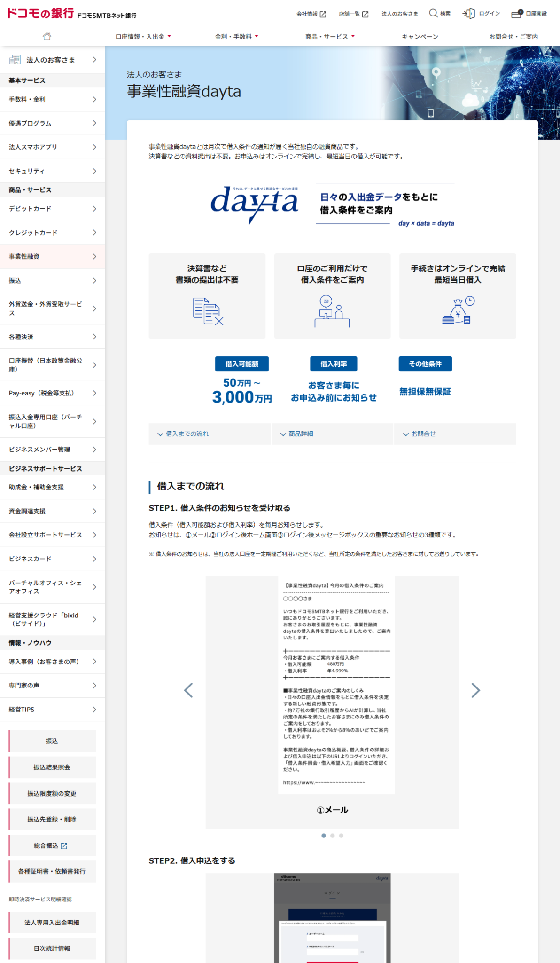Open 外貨送金・外貨受取サービス sidebar item
Screen dimensions: 560x963
53,309
